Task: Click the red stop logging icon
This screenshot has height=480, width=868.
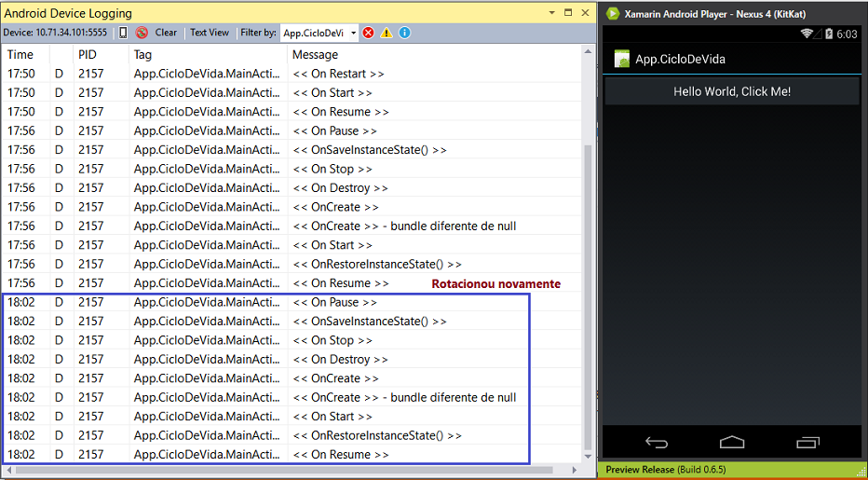Action: point(142,33)
